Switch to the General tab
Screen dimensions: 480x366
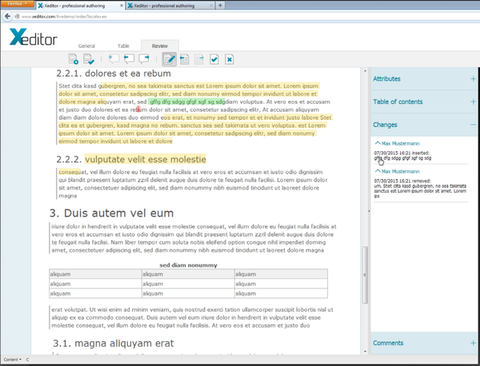pyautogui.click(x=87, y=46)
